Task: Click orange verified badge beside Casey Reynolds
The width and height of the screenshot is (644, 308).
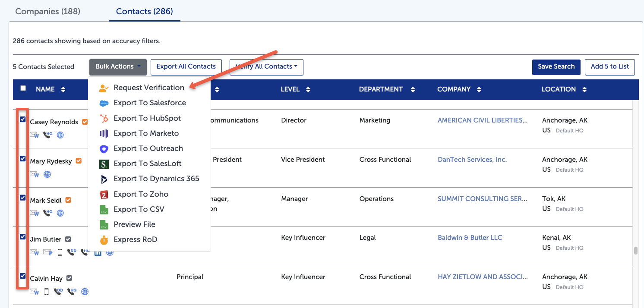Action: click(85, 122)
